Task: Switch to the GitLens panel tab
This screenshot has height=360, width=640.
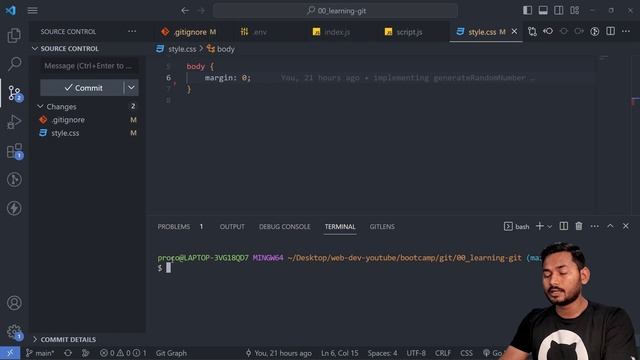Action: pyautogui.click(x=382, y=227)
